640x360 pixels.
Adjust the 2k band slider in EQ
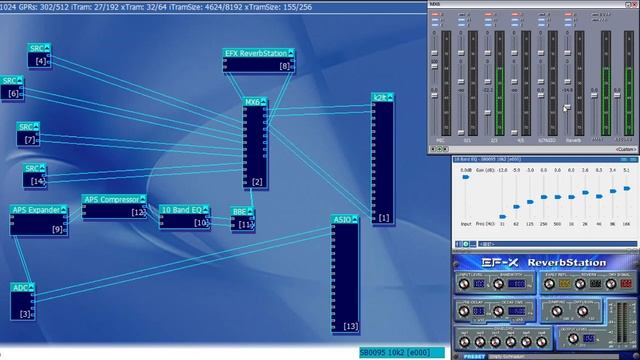[585, 192]
